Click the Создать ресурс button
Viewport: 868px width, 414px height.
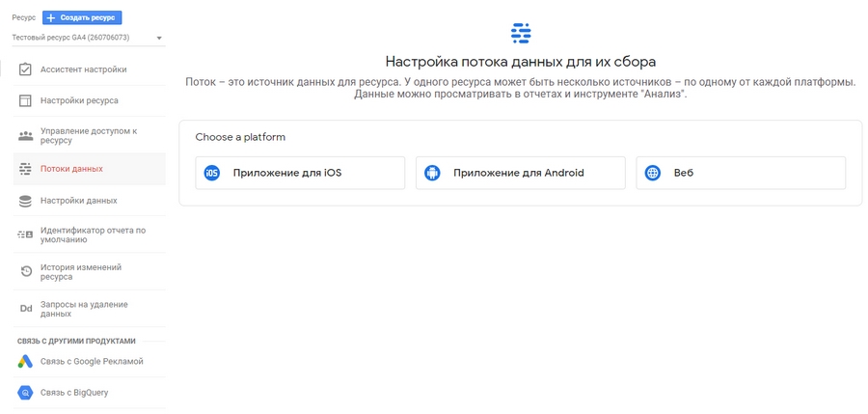[x=82, y=17]
